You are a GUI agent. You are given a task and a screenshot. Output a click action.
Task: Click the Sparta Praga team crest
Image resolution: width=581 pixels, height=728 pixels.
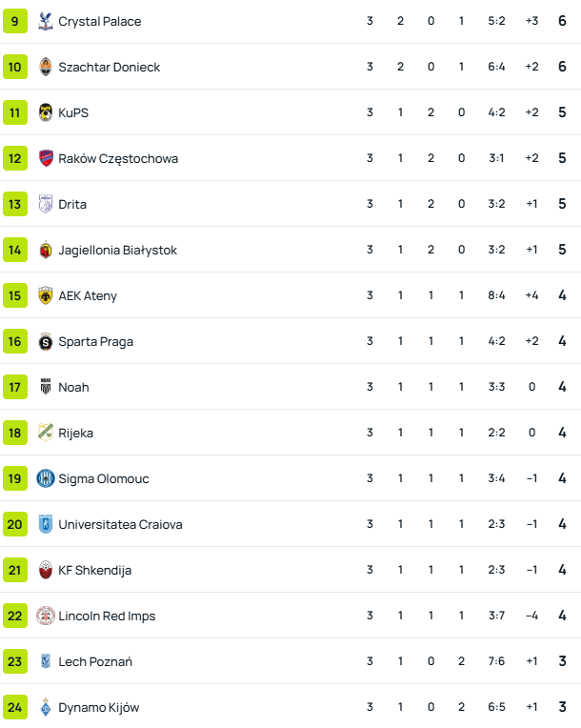pos(46,341)
